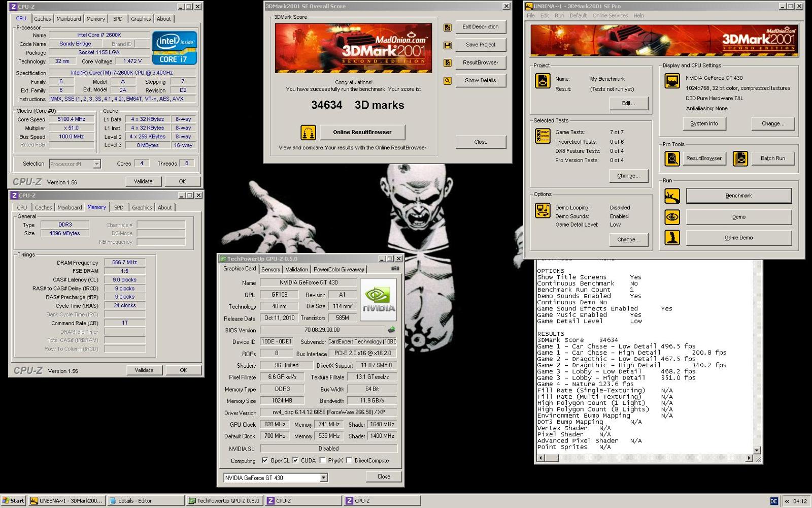The width and height of the screenshot is (812, 508).
Task: Click the Edit Description icon in score window
Action: [447, 27]
